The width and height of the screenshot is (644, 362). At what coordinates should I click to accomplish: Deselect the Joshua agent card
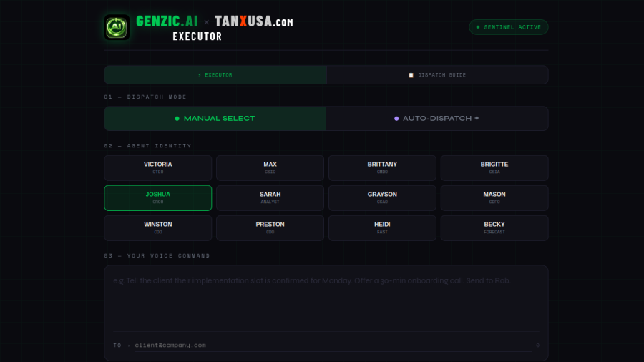158,198
